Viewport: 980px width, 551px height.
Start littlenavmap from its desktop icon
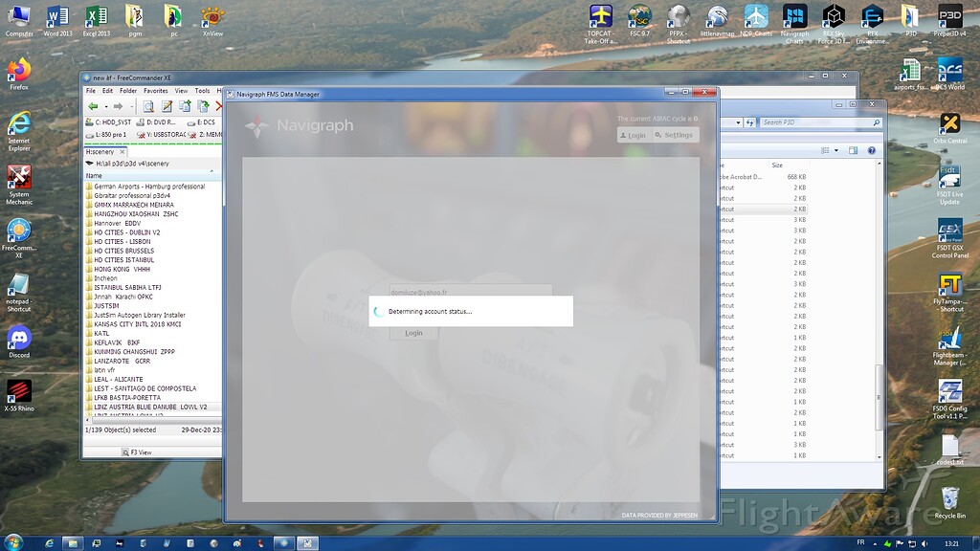(717, 19)
